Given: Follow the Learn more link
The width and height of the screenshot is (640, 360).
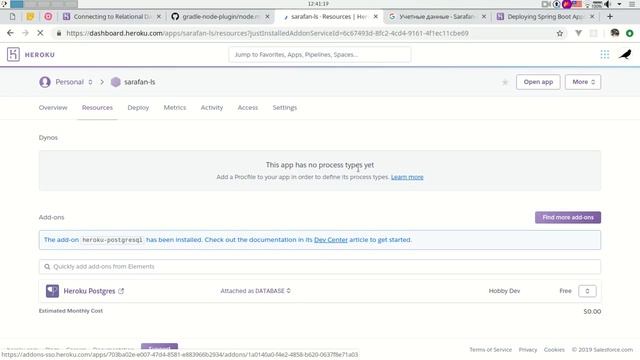Looking at the screenshot, I should coord(407,177).
